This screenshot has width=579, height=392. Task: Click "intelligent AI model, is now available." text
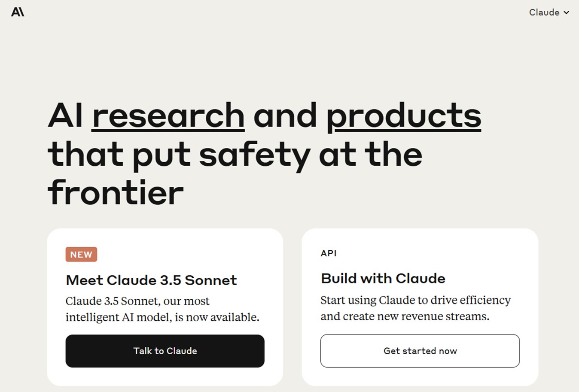[162, 317]
